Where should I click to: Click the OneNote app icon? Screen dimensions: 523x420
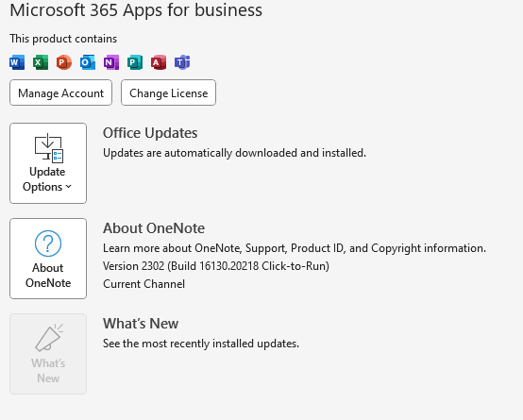(111, 62)
